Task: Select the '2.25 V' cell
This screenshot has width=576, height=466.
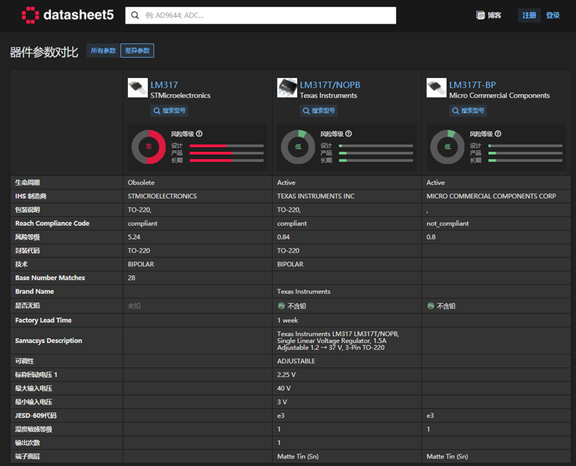Action: tap(346, 375)
